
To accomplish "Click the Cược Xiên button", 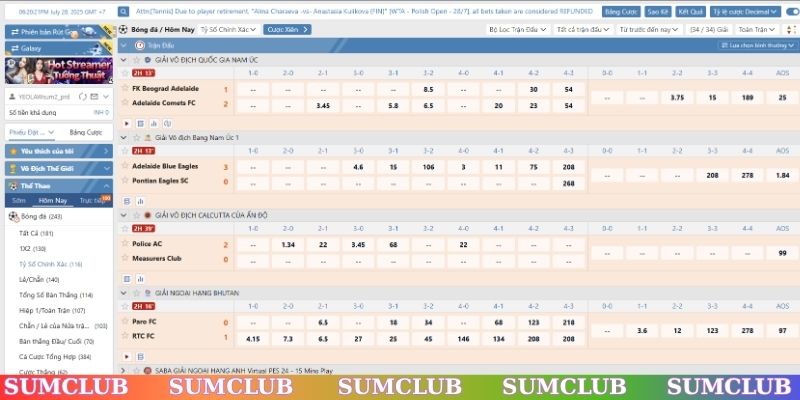I will 287,30.
